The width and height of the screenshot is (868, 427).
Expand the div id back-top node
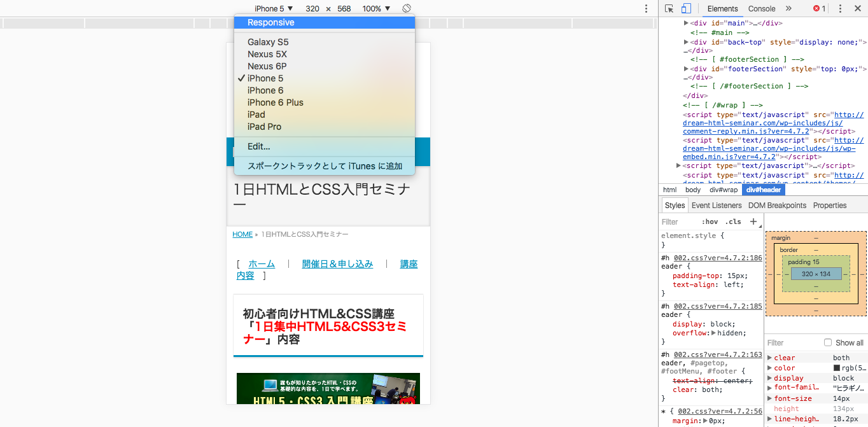tap(687, 42)
